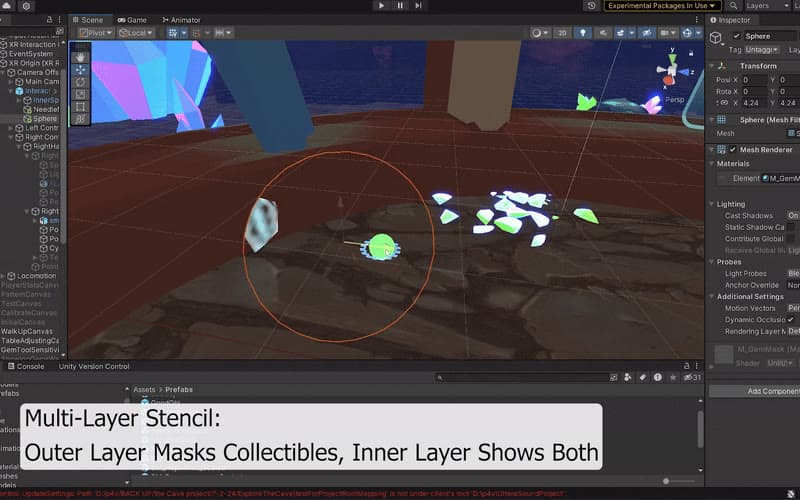The width and height of the screenshot is (800, 500).
Task: Select the Transform tool at bottom of tool column
Action: [80, 118]
